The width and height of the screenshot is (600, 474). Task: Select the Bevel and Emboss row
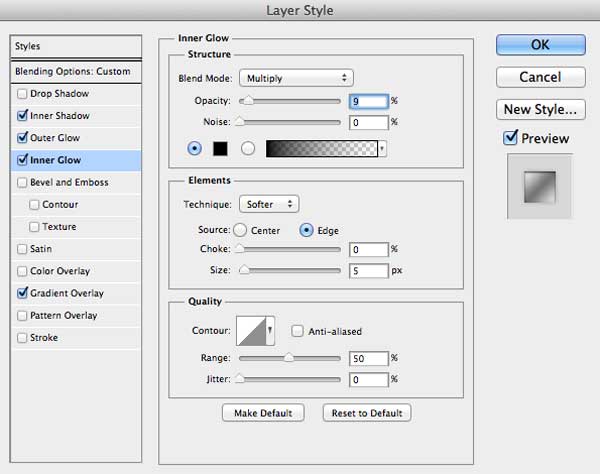[x=76, y=182]
